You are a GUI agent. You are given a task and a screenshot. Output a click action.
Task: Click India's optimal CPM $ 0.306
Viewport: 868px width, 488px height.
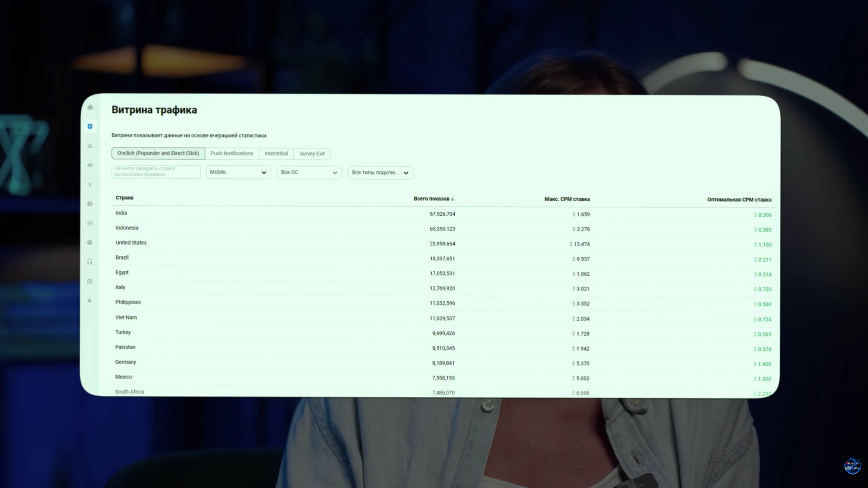(763, 215)
